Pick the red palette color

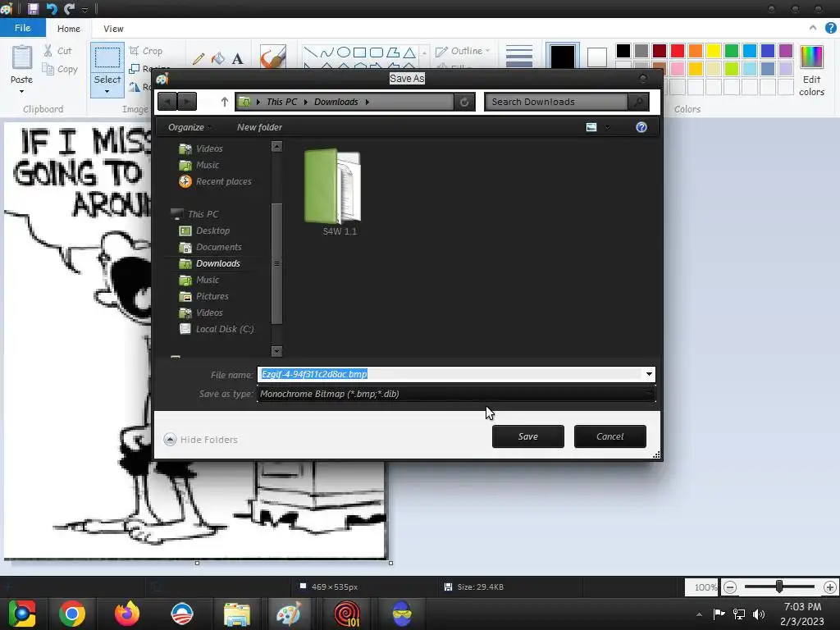[677, 51]
